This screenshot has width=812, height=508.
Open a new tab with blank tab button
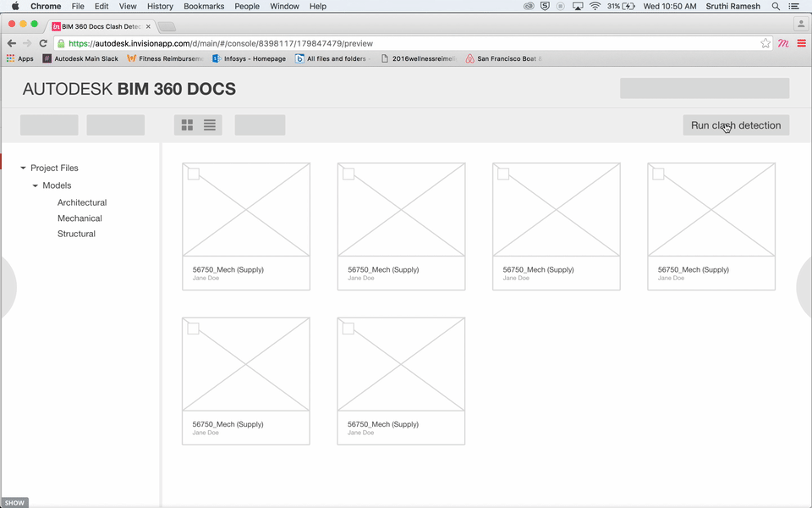[x=167, y=26]
